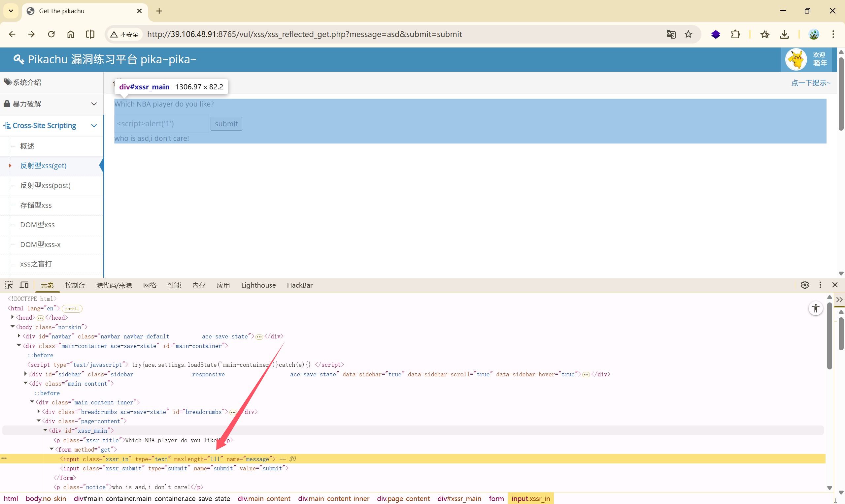Click the NBA player message input field

coord(161,124)
